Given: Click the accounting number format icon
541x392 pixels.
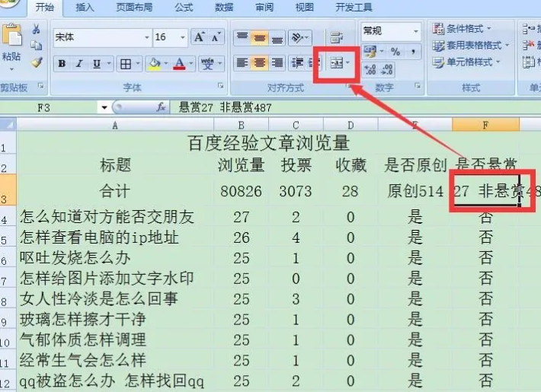Looking at the screenshot, I should [x=370, y=52].
